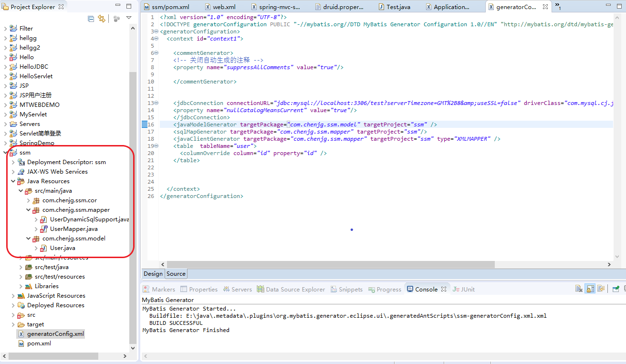626x364 pixels.
Task: Open the Snippets view tab
Action: pyautogui.click(x=346, y=289)
